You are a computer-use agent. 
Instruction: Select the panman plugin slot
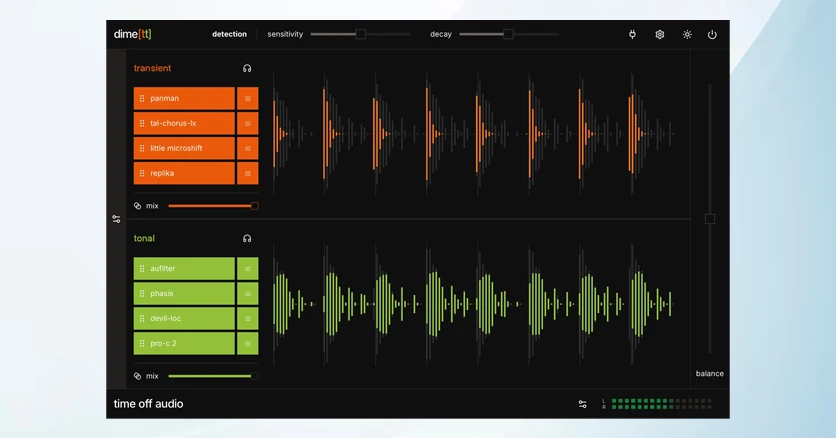click(184, 99)
